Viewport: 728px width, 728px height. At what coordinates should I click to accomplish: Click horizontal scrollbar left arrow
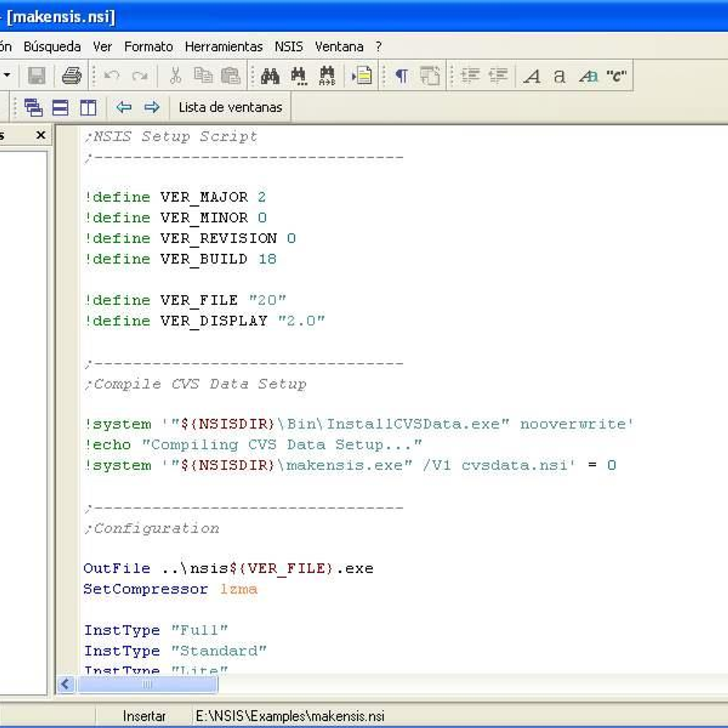(x=66, y=684)
